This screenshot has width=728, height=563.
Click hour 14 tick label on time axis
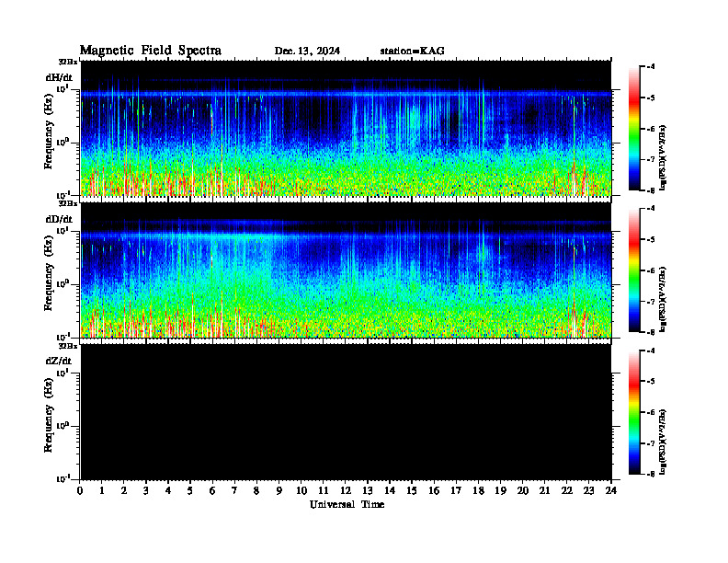390,490
